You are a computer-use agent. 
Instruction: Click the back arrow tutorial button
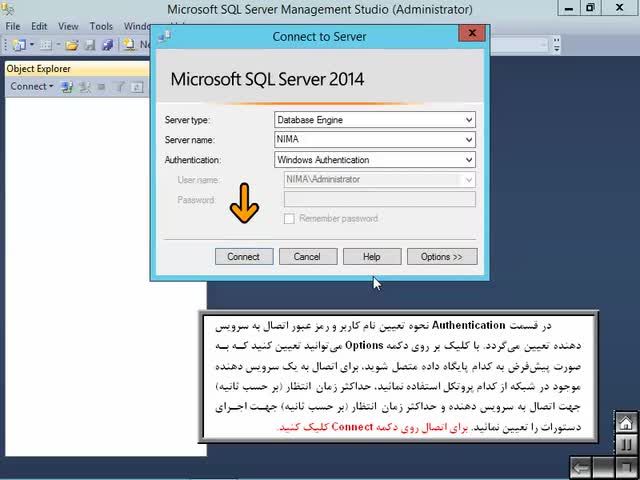(x=581, y=467)
